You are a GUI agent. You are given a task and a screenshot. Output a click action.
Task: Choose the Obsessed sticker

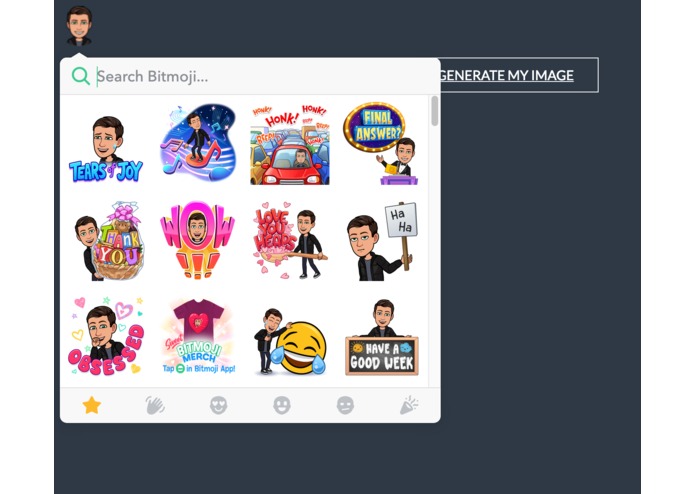106,336
